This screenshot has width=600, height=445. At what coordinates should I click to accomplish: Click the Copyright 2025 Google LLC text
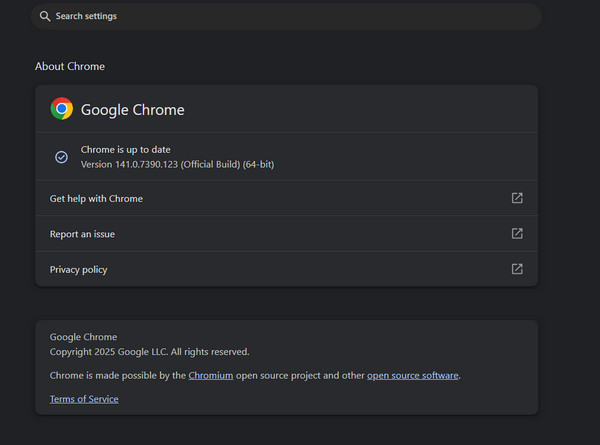(x=149, y=352)
